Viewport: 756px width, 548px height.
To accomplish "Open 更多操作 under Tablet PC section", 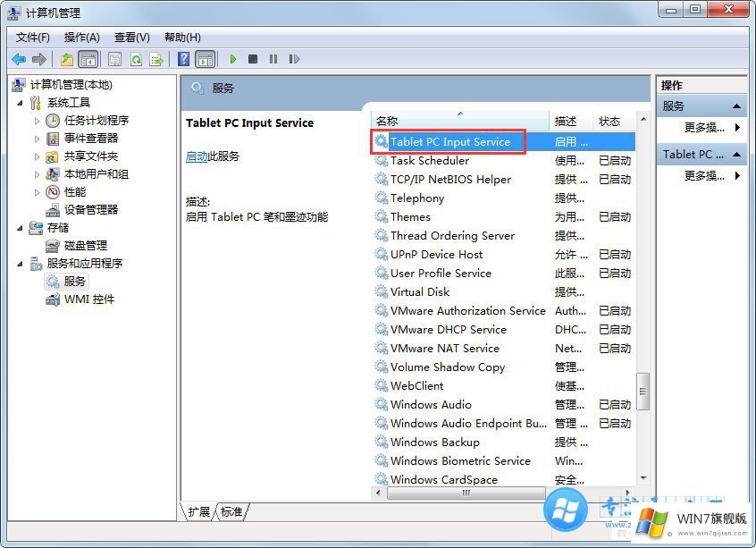I will point(711,176).
